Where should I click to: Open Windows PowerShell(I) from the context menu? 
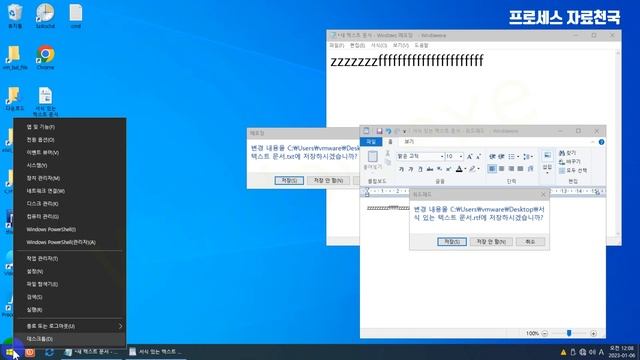(x=70, y=229)
